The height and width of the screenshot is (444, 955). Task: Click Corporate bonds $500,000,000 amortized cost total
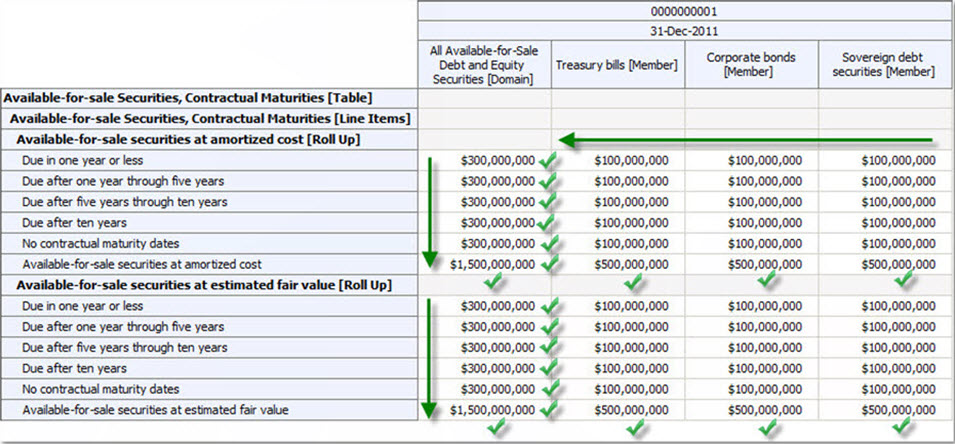click(751, 264)
